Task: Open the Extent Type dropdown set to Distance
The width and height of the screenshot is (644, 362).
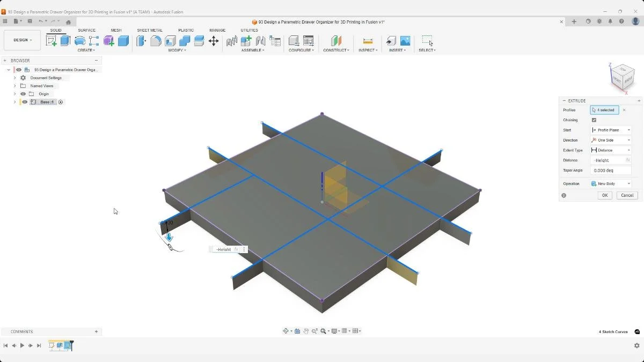Action: coord(611,150)
